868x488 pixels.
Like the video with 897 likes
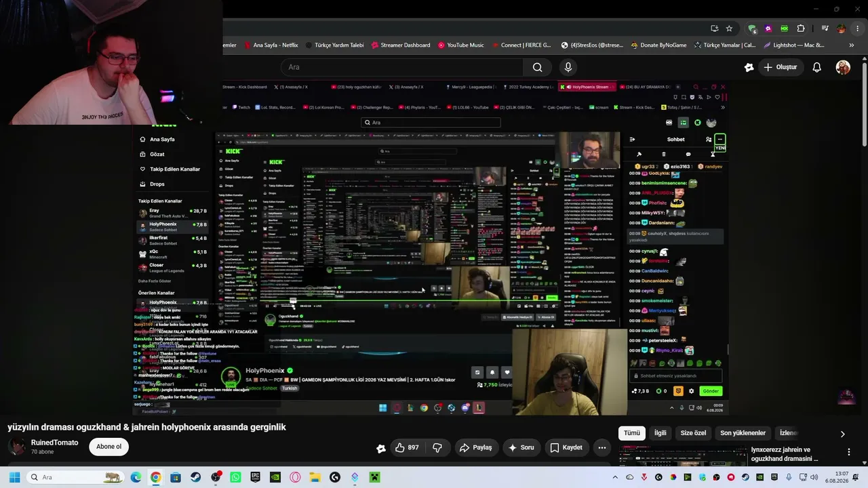click(x=407, y=447)
